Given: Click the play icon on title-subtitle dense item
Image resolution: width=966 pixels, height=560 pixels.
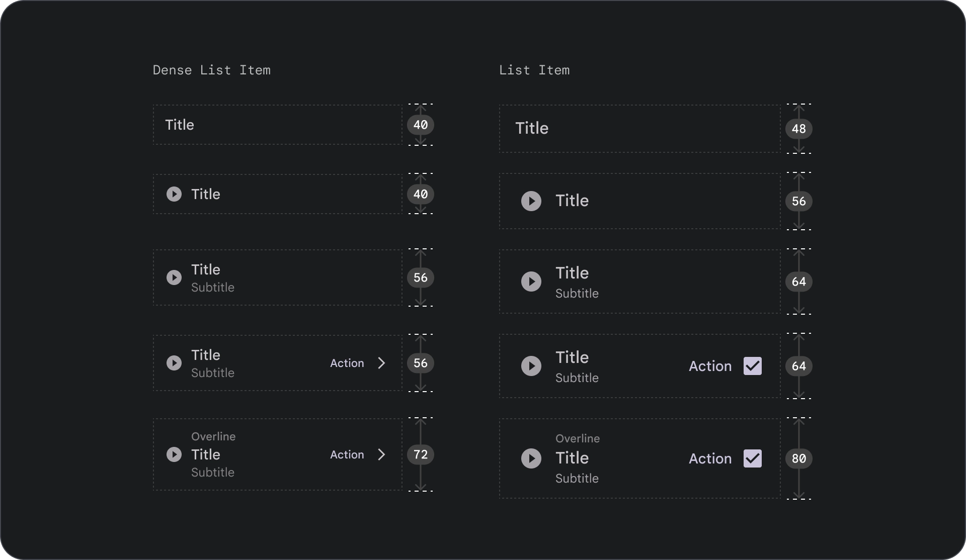Looking at the screenshot, I should [x=174, y=277].
